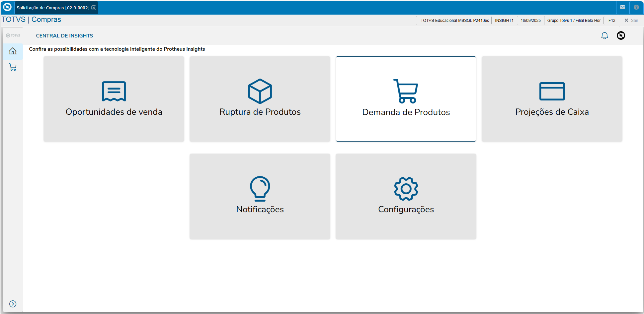Expand the sidebar with the arrow button
This screenshot has height=314, width=644.
pyautogui.click(x=13, y=304)
